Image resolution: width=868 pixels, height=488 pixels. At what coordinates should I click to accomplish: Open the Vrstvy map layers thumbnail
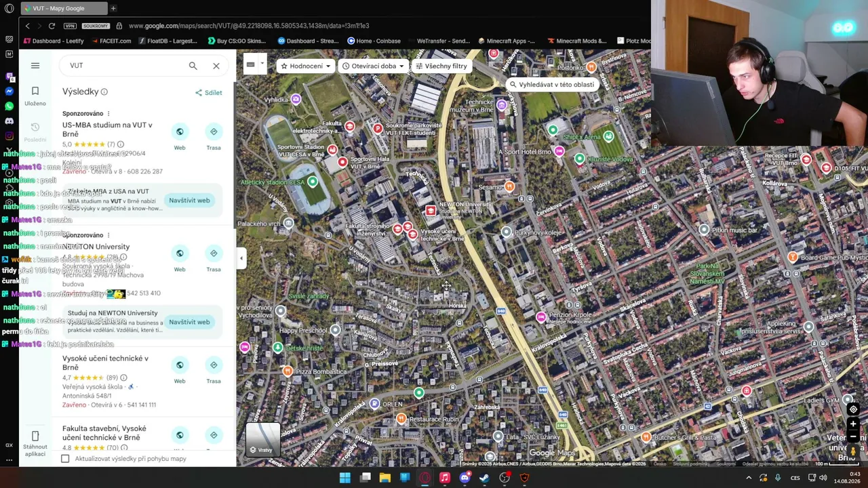[263, 440]
